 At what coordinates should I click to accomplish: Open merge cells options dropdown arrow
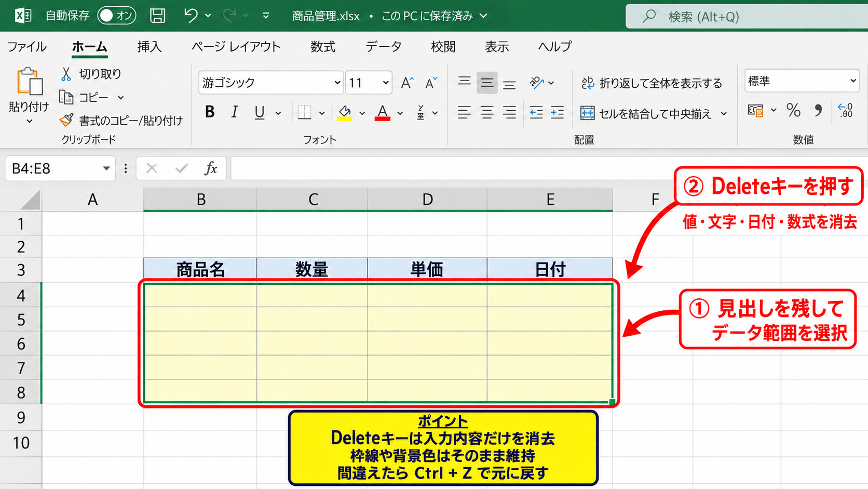click(x=724, y=113)
